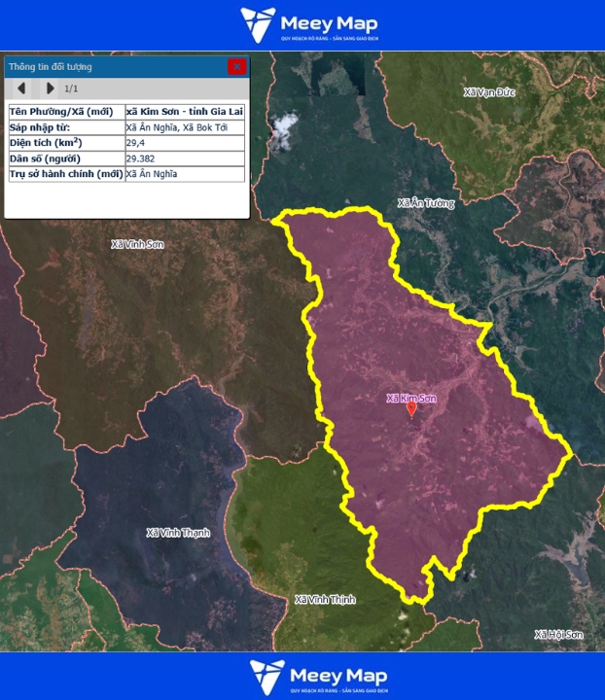Select Xã Vĩnh Thạnh region label
This screenshot has width=605, height=700.
point(177,533)
